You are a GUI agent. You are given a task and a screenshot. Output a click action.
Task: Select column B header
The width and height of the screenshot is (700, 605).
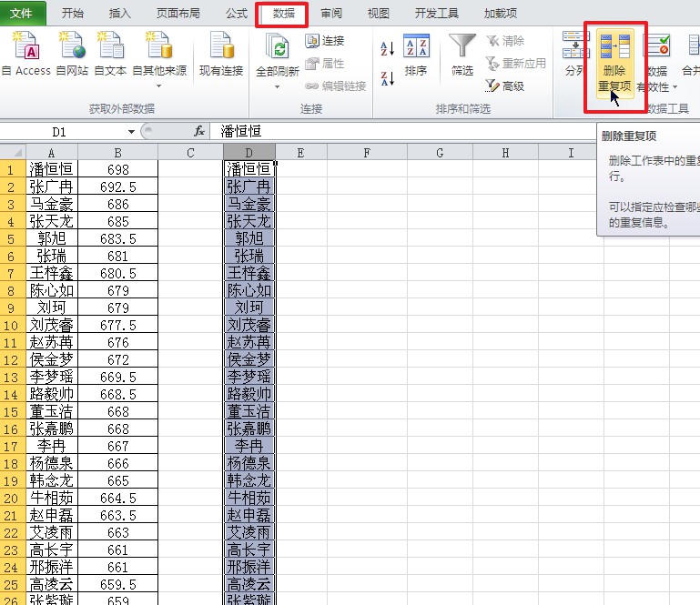point(117,153)
